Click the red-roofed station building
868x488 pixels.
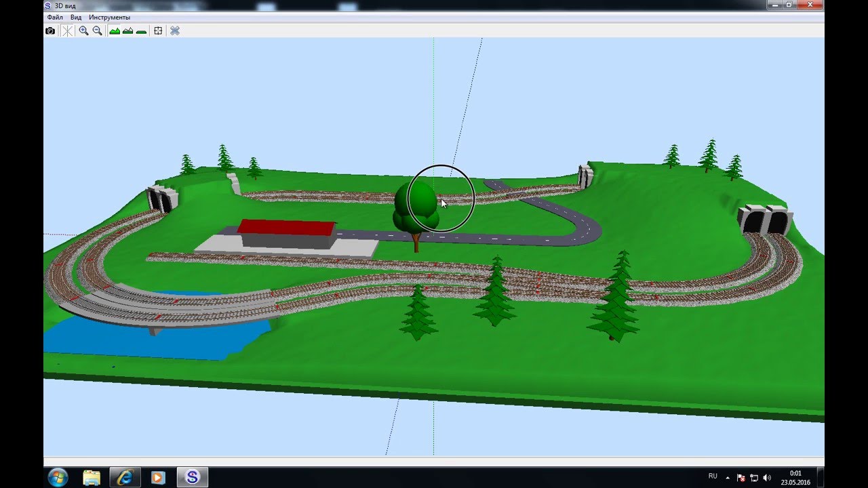point(287,233)
